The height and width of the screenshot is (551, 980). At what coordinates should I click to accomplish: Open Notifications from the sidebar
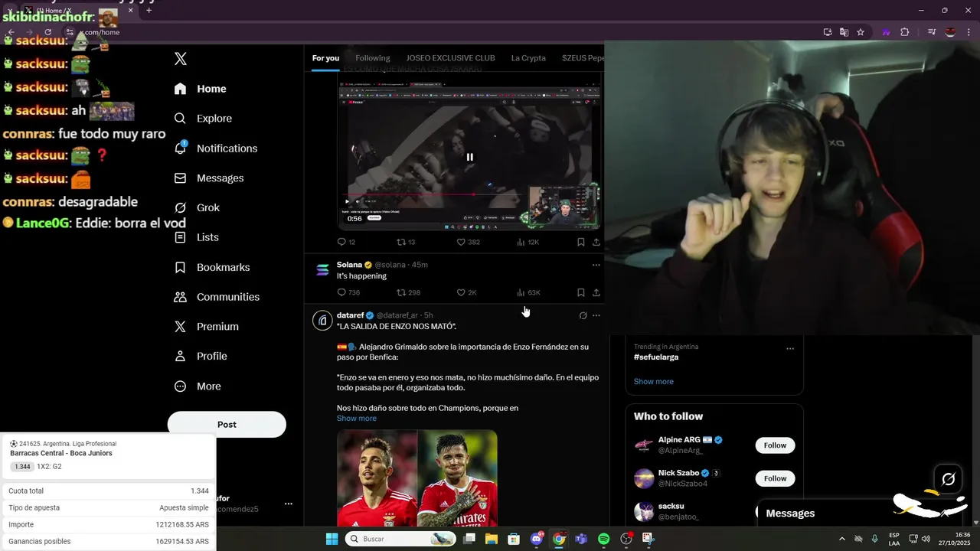215,148
